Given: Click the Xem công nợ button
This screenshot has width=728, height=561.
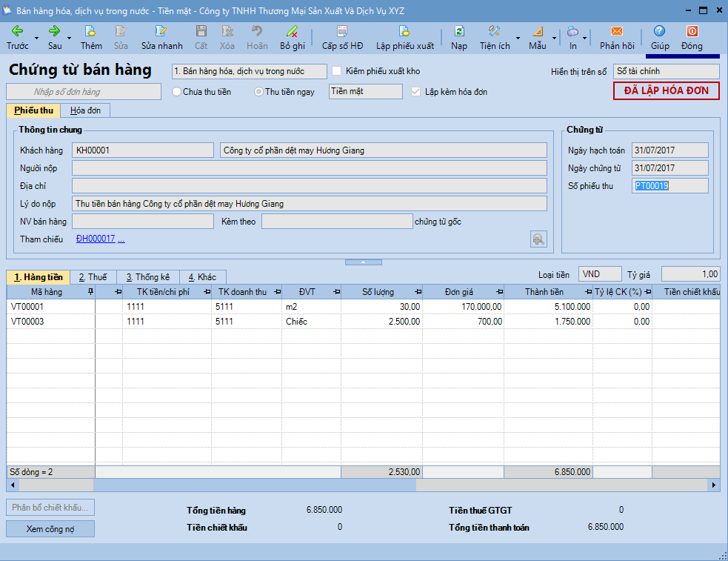Looking at the screenshot, I should tap(50, 529).
